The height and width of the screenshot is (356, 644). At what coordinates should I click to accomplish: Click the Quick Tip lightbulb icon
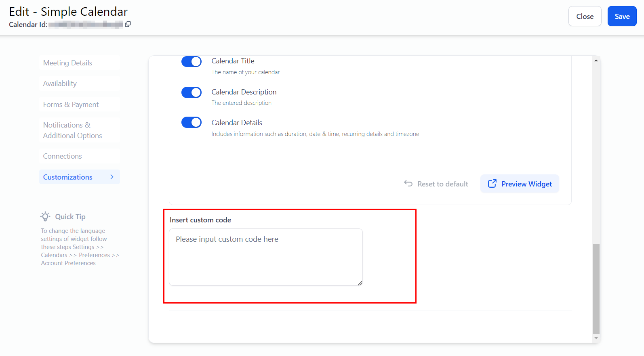(x=46, y=217)
